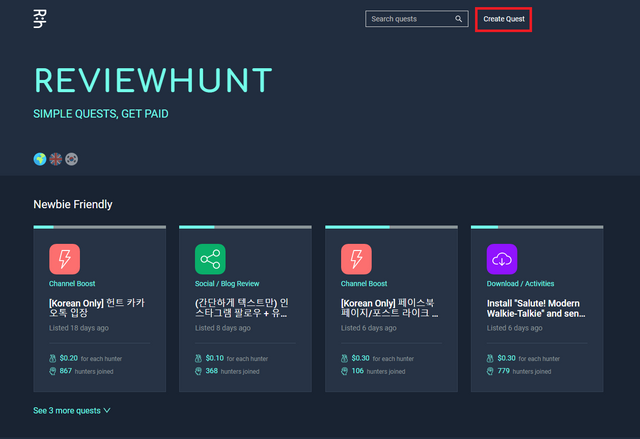Click the SIMPLE QUESTS, GET PAID tagline

click(101, 114)
